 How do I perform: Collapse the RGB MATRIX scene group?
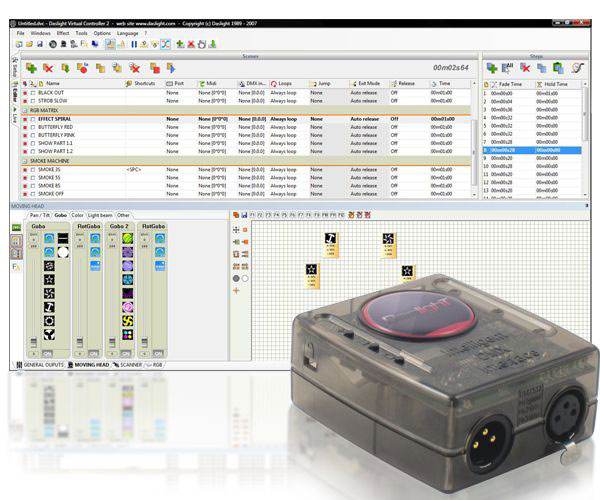(x=25, y=111)
